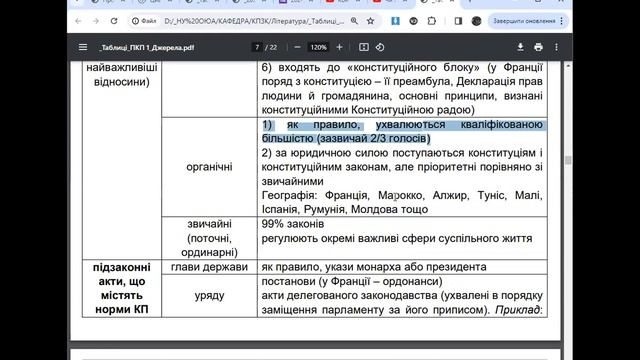Click the line "постанови (у Франції – ордонанси)"
The width and height of the screenshot is (640, 360).
point(352,281)
